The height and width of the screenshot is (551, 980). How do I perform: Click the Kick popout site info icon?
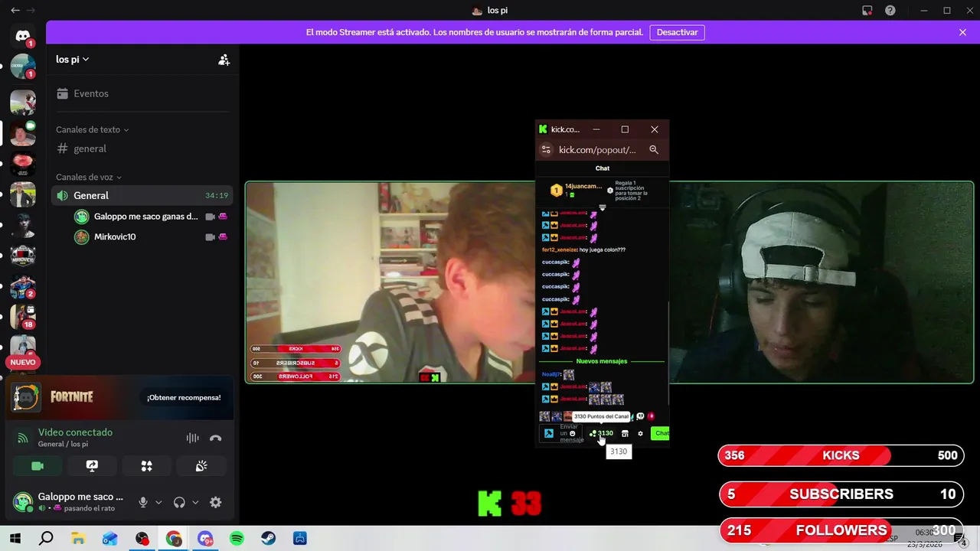pos(546,150)
